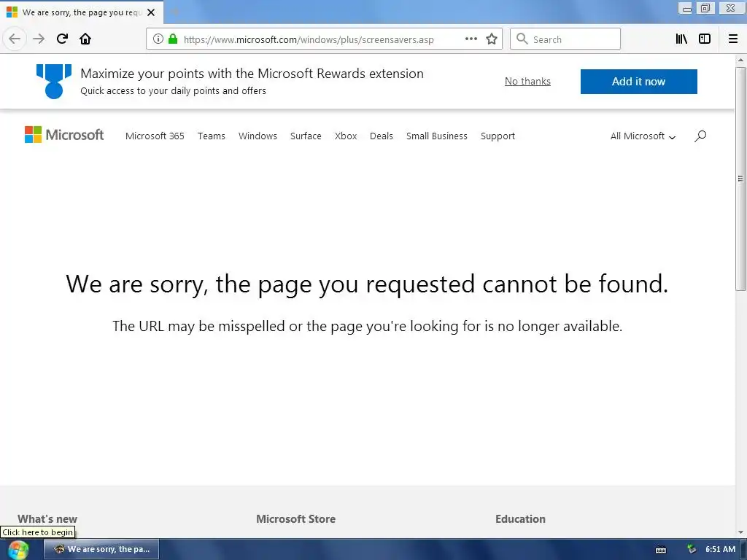The image size is (747, 560).
Task: Click the What's new footer heading
Action: click(x=47, y=519)
